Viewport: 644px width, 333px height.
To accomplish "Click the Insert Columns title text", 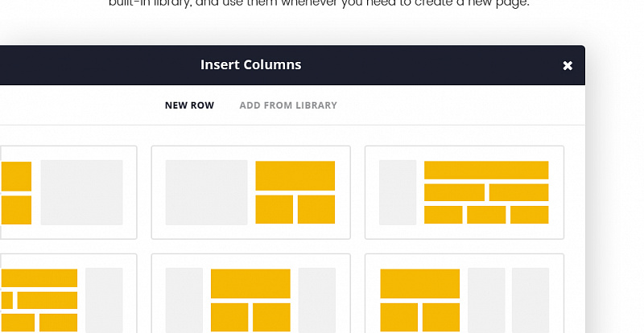I will (x=250, y=64).
